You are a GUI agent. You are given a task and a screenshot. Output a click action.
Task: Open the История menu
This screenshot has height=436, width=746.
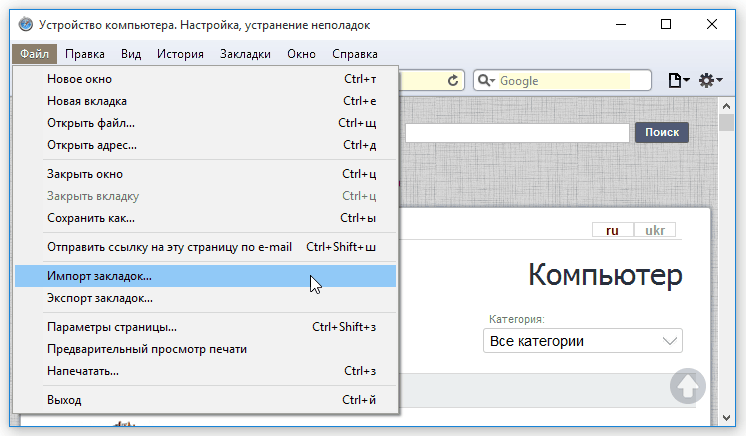[x=180, y=54]
